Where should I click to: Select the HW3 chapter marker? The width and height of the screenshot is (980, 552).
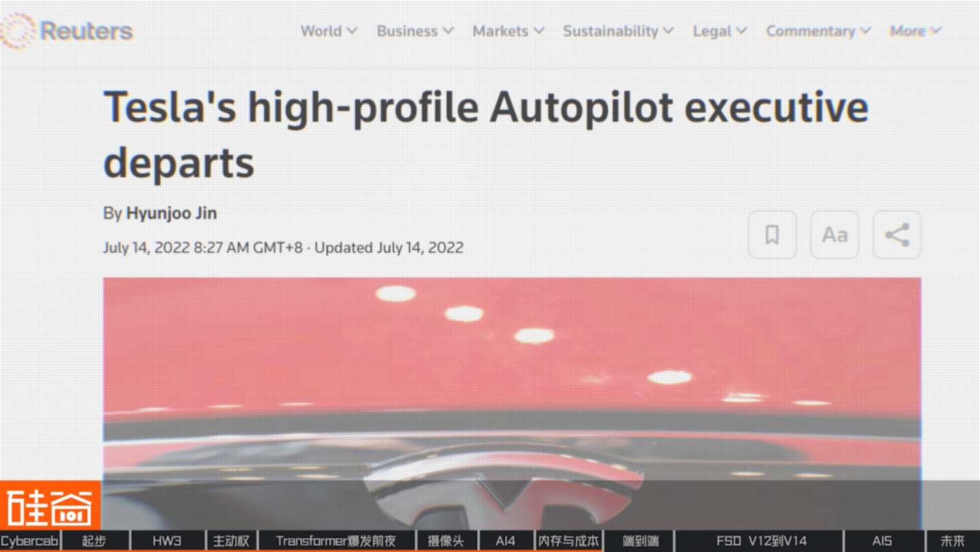click(x=167, y=541)
